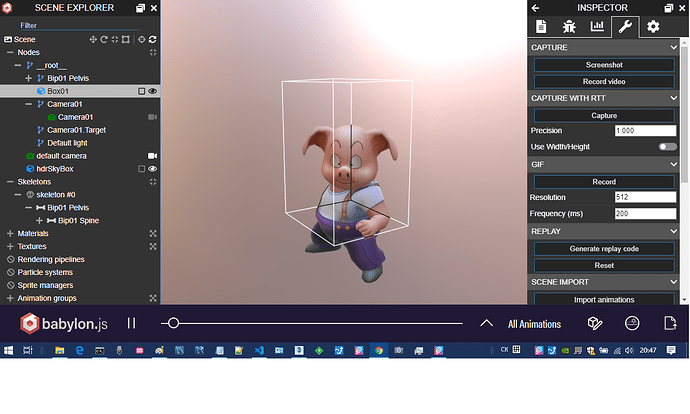
Task: Click the refresh icon in Scene row
Action: coord(153,40)
